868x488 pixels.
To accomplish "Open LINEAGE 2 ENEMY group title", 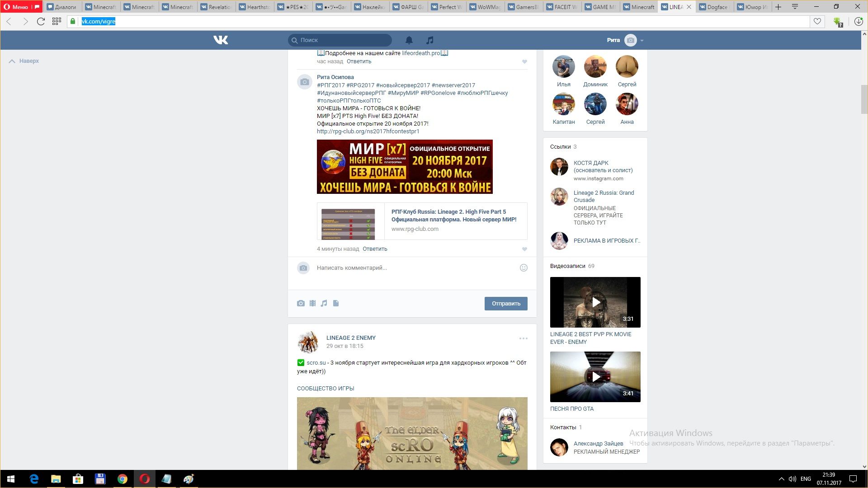I will 351,338.
